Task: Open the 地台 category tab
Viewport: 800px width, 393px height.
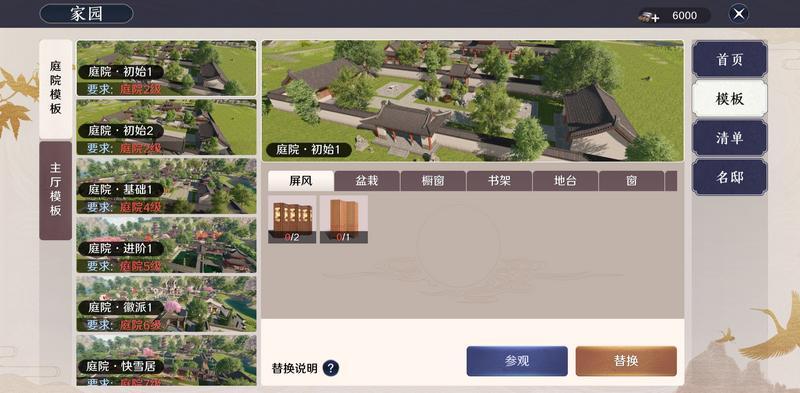Action: click(x=565, y=181)
